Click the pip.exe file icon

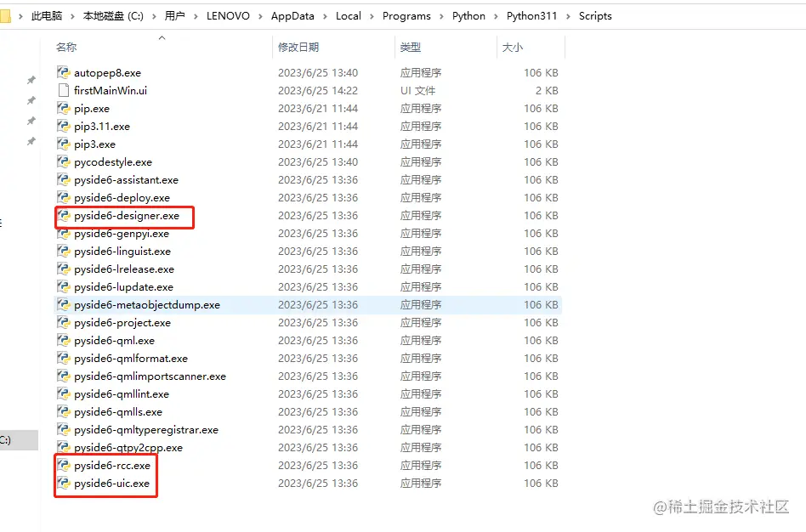pyautogui.click(x=63, y=109)
